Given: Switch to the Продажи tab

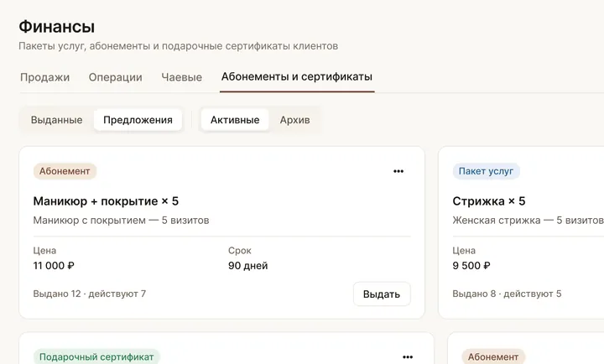Looking at the screenshot, I should pos(44,77).
